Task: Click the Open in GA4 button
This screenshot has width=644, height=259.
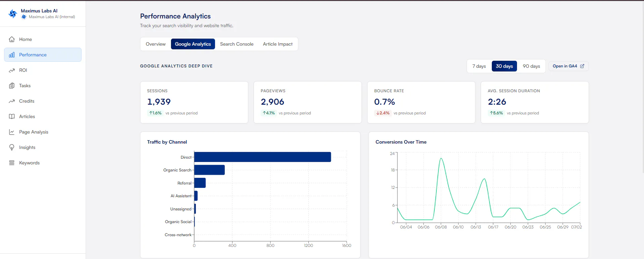Action: (x=568, y=66)
